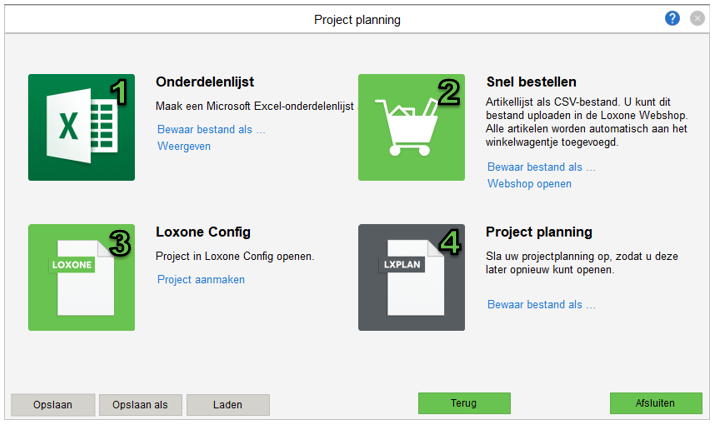Click the 'Project aanmaken' link
This screenshot has height=430, width=716.
click(x=201, y=279)
